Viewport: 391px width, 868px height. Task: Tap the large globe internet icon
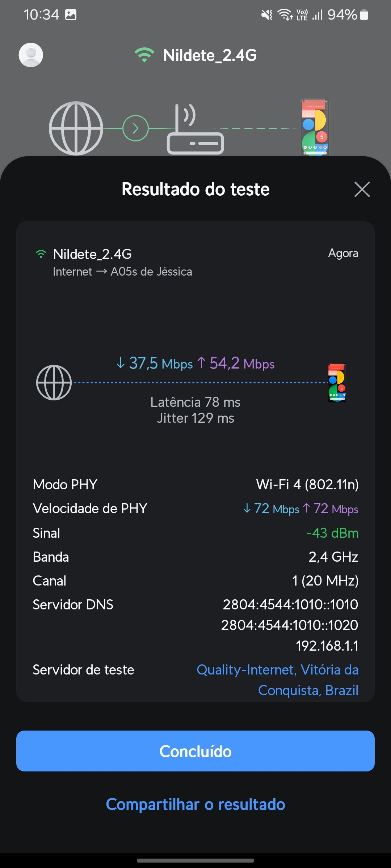coord(76,128)
